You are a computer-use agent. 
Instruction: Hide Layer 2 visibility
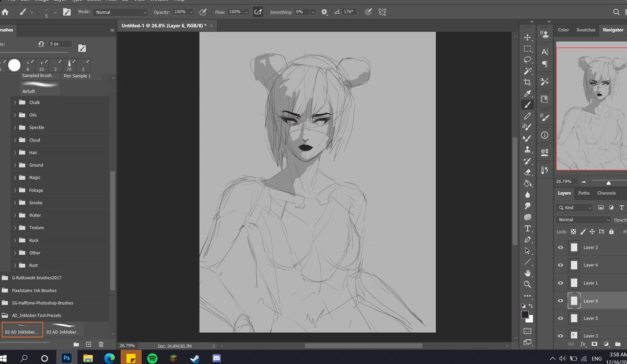pyautogui.click(x=561, y=248)
